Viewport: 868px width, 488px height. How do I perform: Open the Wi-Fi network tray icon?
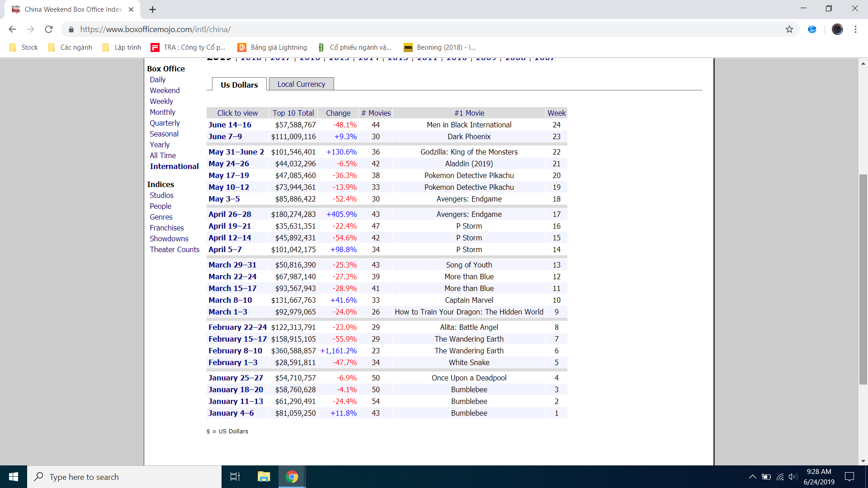pyautogui.click(x=780, y=477)
